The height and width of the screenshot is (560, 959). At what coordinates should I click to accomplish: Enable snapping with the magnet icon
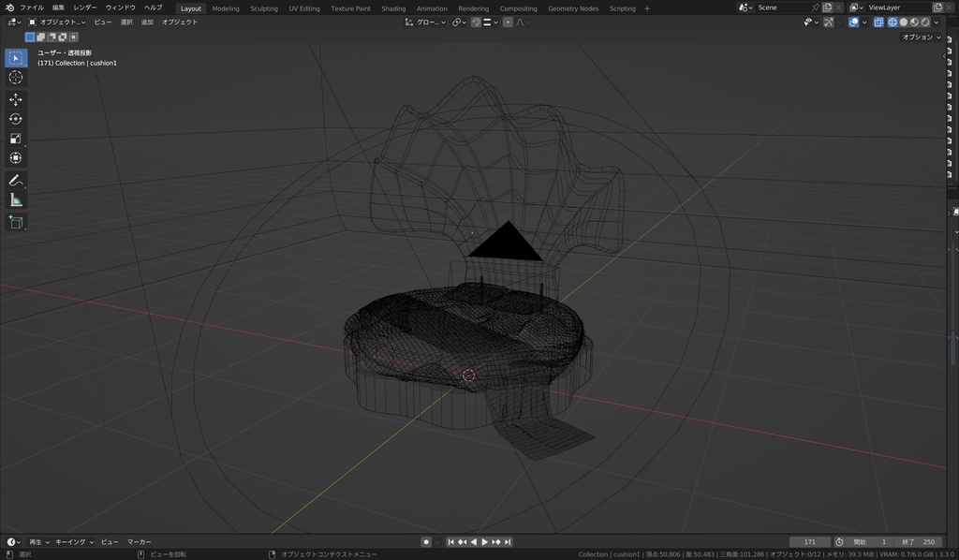(x=477, y=22)
